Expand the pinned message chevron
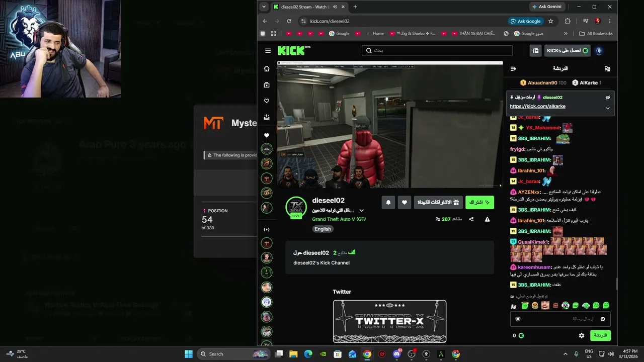644x362 pixels. pos(607,108)
